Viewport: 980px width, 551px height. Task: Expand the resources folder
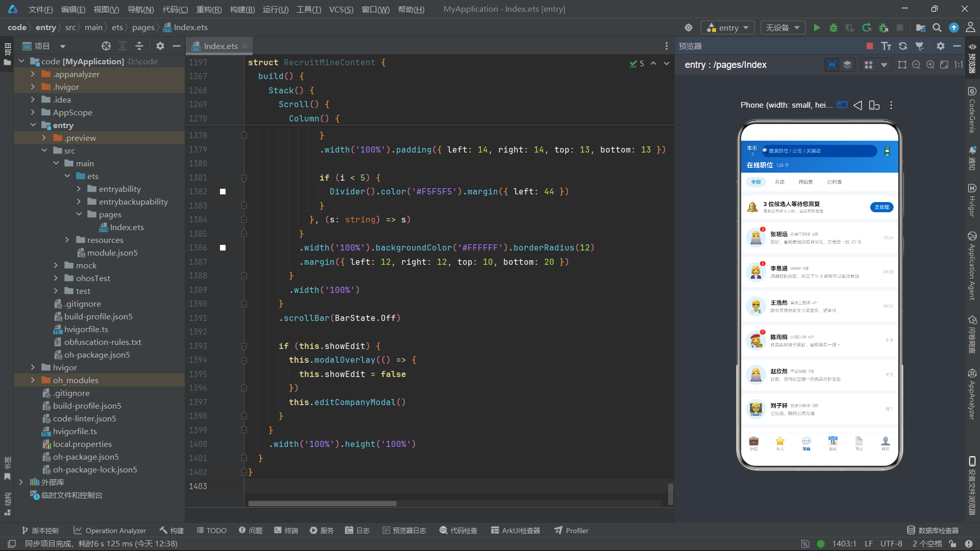(67, 240)
